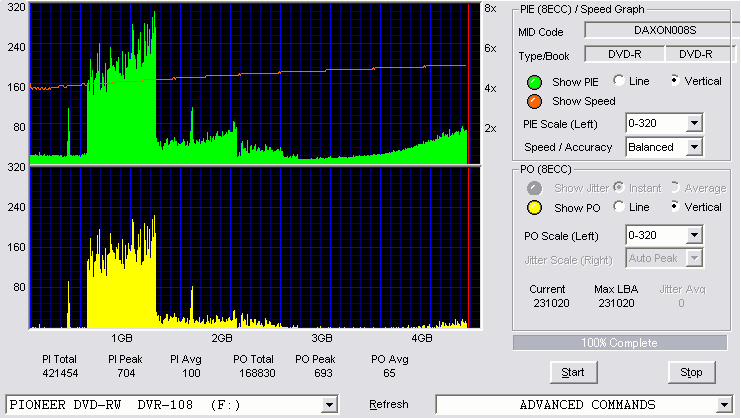Click the 8x speed axis label
Screen dimensions: 741x418
pos(491,9)
